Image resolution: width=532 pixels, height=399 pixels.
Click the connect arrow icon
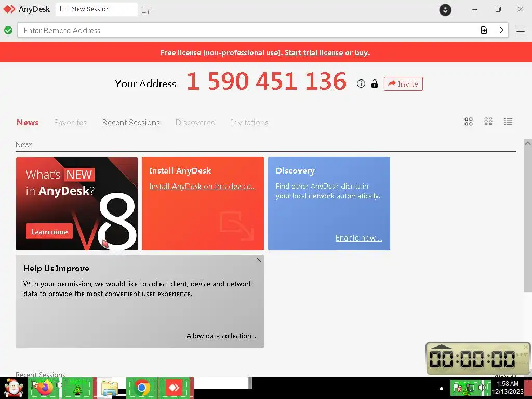click(500, 30)
